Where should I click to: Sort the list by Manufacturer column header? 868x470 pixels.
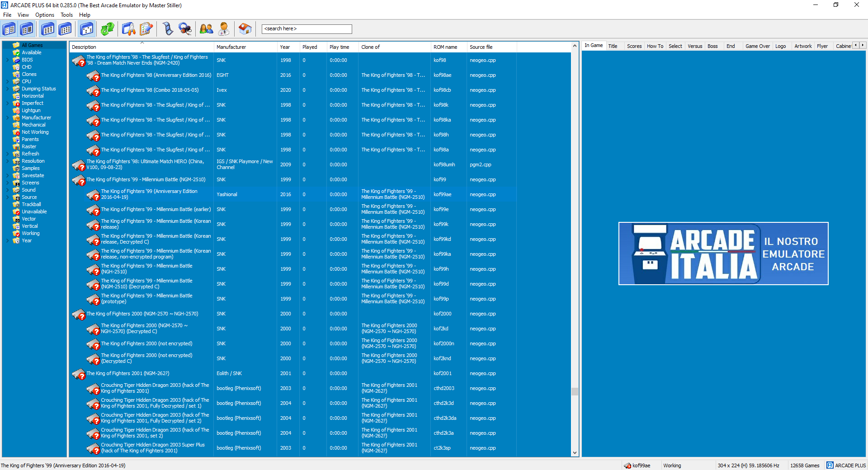point(245,47)
